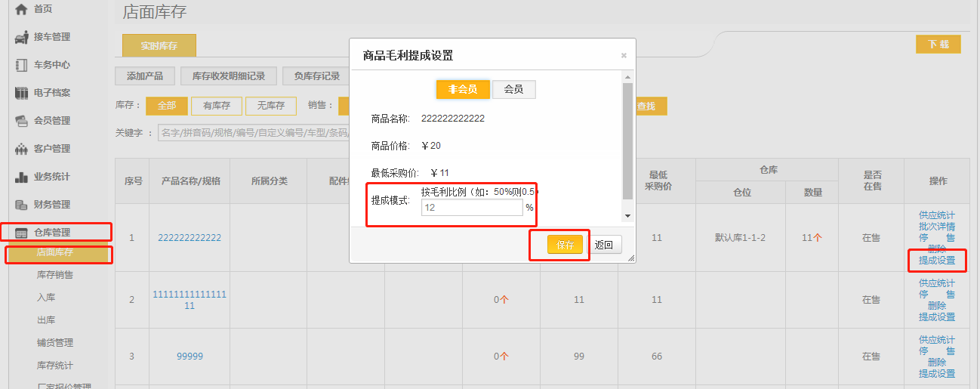This screenshot has height=389, width=980.
Task: Select the 会员管理 member card icon
Action: [x=21, y=121]
